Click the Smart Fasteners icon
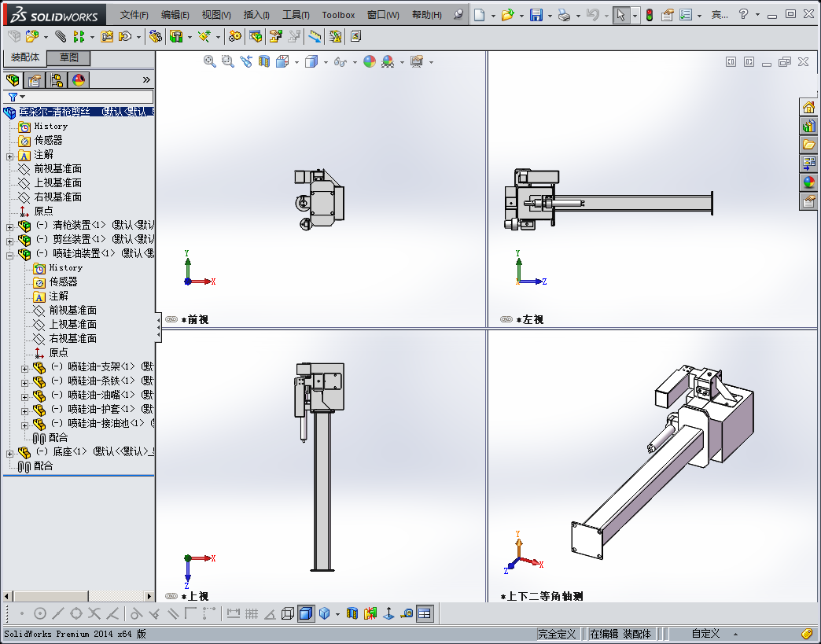The height and width of the screenshot is (644, 821). pyautogui.click(x=107, y=36)
